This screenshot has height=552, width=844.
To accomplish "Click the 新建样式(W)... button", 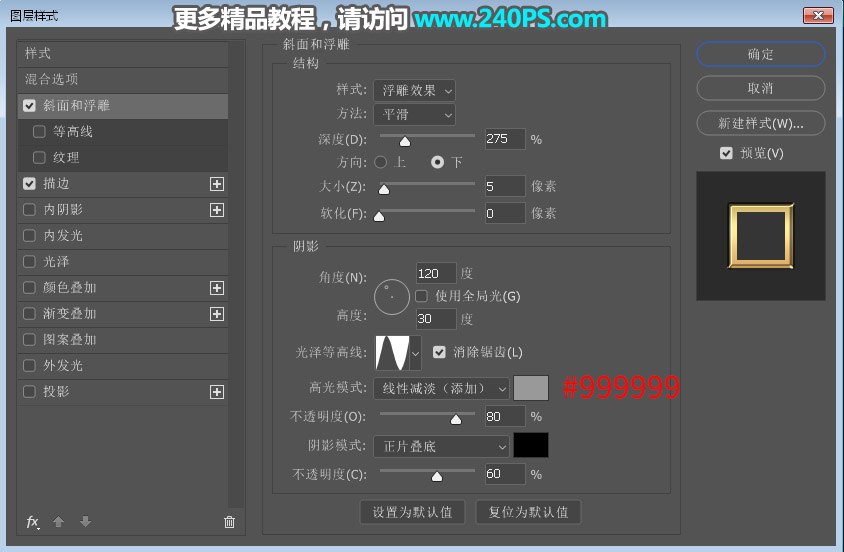I will pos(761,123).
